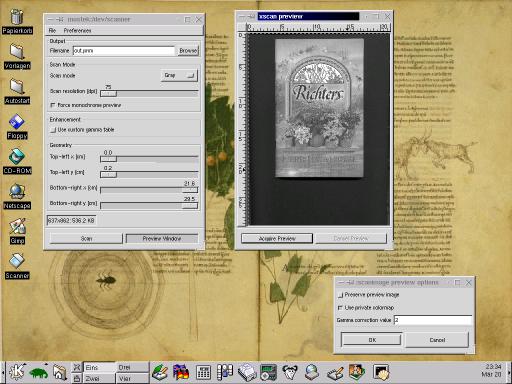512x384 pixels.
Task: Click the Preview Window button
Action: [x=162, y=239]
